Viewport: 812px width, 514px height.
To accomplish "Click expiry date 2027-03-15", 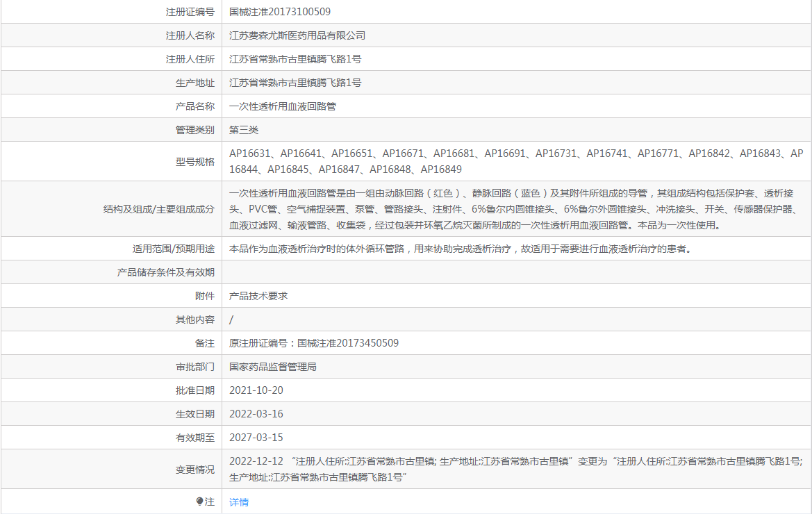I will 256,438.
